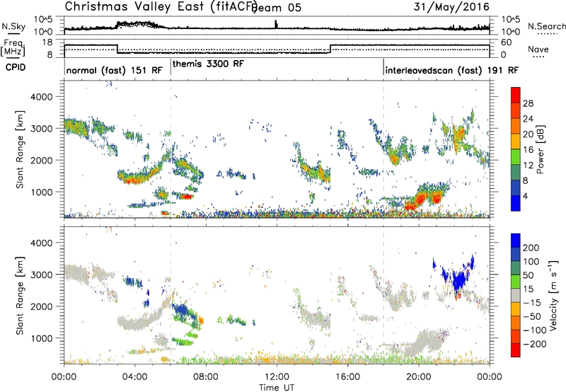
Task: Click the '20:00' time axis tick
Action: point(419,377)
